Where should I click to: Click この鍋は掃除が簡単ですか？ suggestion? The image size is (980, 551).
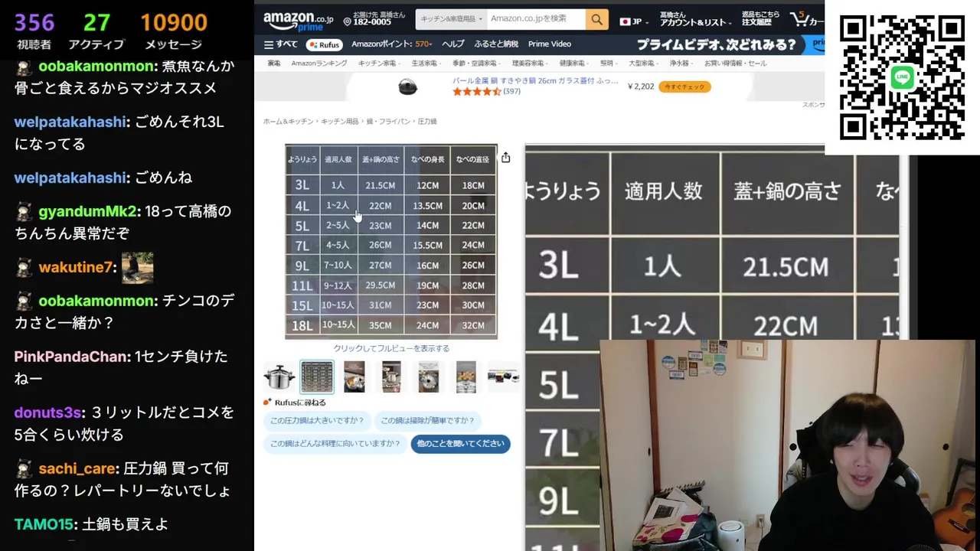coord(427,420)
